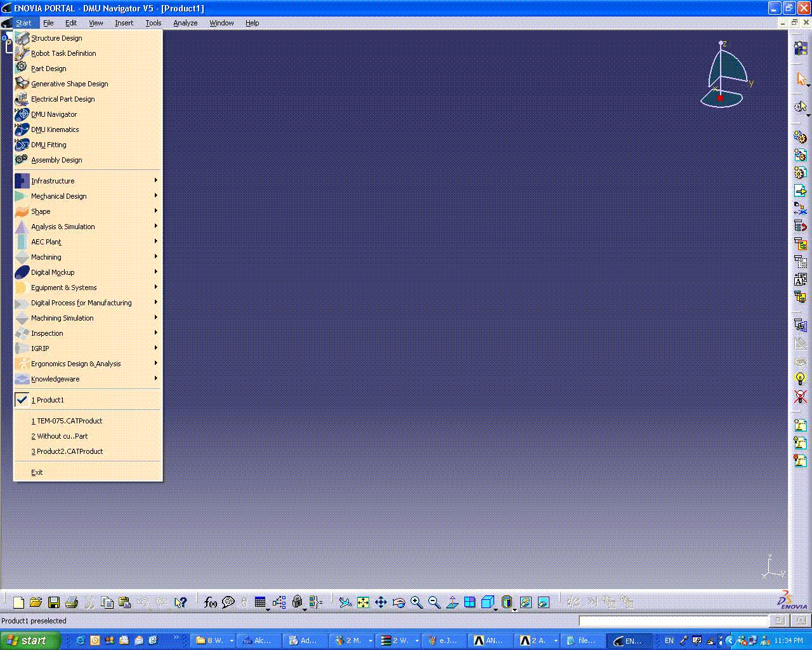Open the IGRIP menu entry

88,348
